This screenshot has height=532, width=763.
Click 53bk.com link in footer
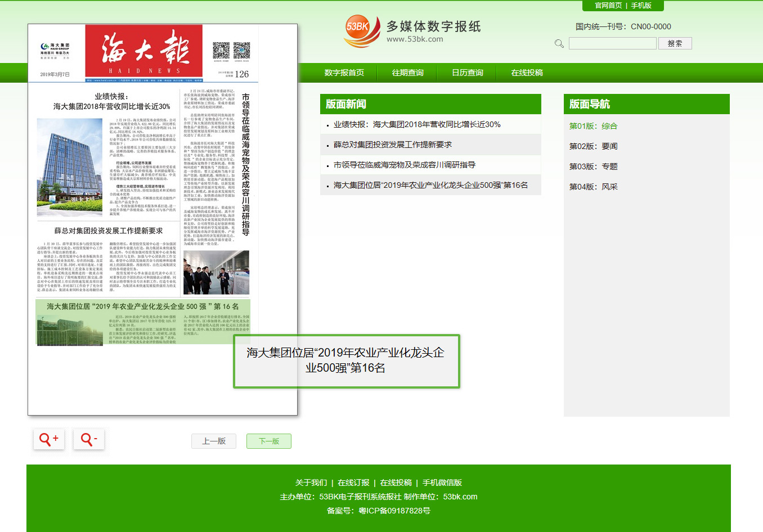(460, 497)
